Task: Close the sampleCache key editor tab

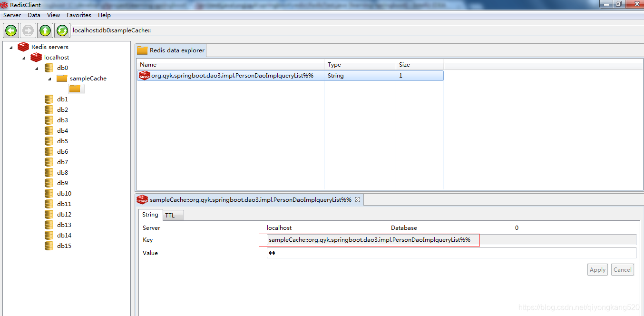Action: pos(358,199)
